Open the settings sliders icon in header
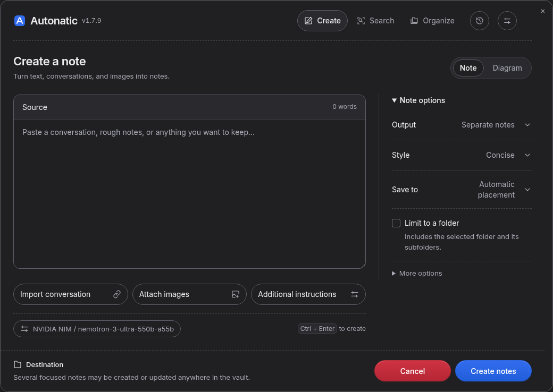Viewport: 553px width, 392px height. coord(507,21)
